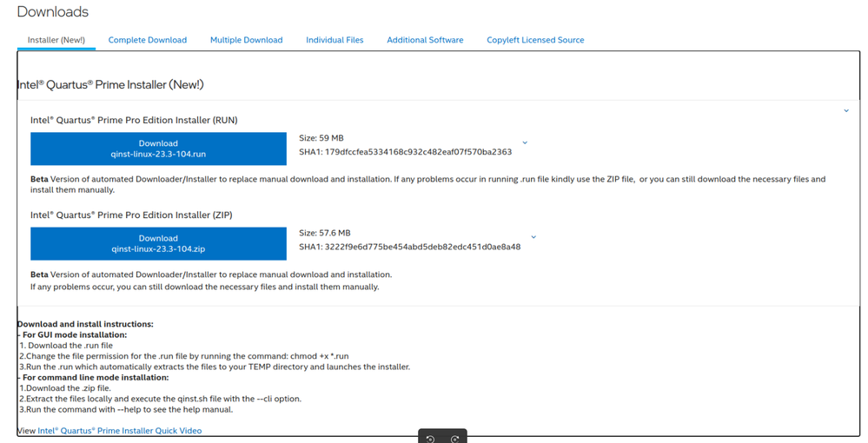This screenshot has width=868, height=443.
Task: Open the Installer (New!) tab
Action: (56, 40)
